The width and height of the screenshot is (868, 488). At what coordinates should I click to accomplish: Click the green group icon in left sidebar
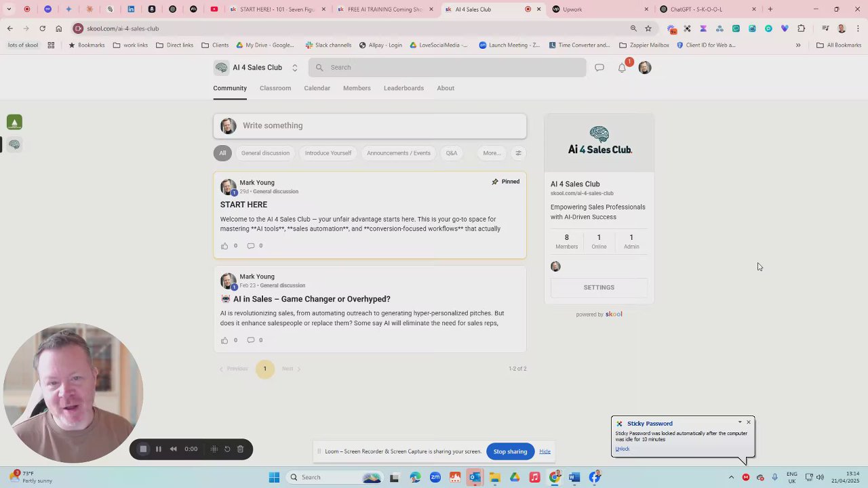click(x=14, y=122)
